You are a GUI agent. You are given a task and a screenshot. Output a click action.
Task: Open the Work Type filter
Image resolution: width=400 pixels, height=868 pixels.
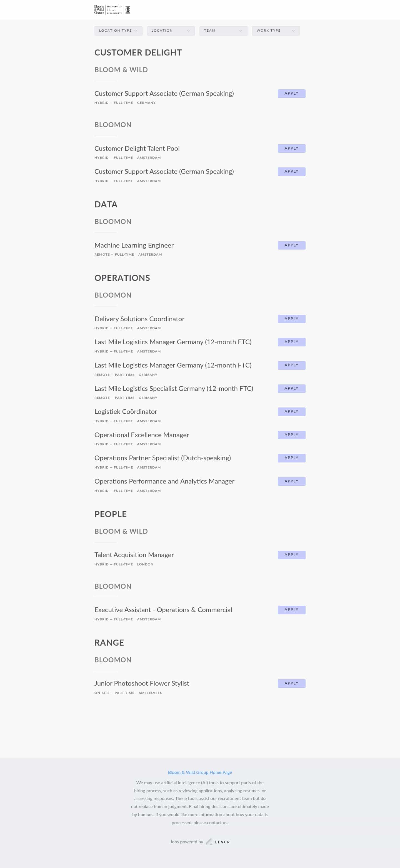click(275, 31)
